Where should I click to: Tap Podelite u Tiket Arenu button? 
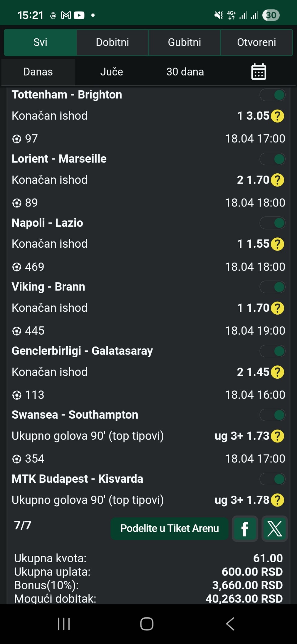click(170, 529)
